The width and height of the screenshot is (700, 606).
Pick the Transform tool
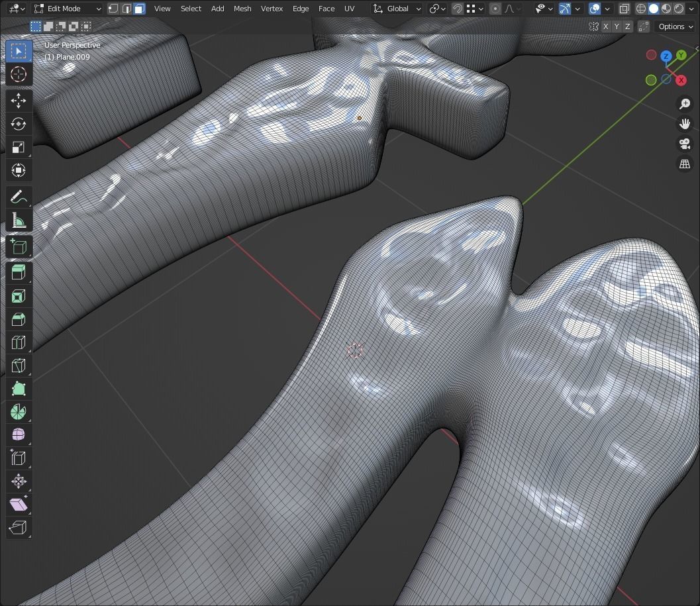pyautogui.click(x=19, y=170)
